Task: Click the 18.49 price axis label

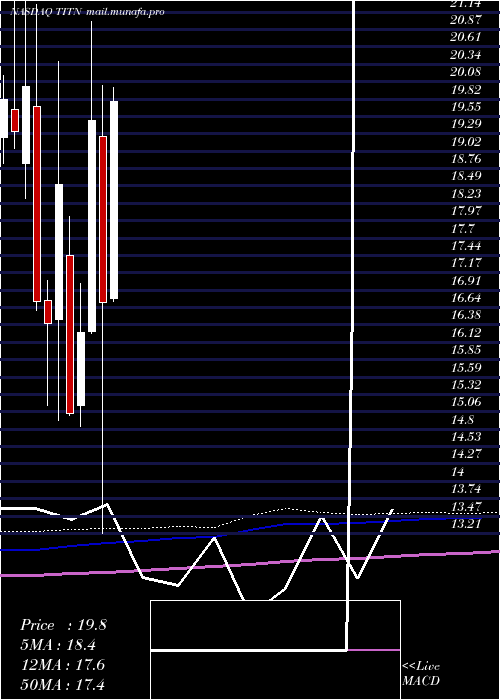Action: [x=466, y=176]
